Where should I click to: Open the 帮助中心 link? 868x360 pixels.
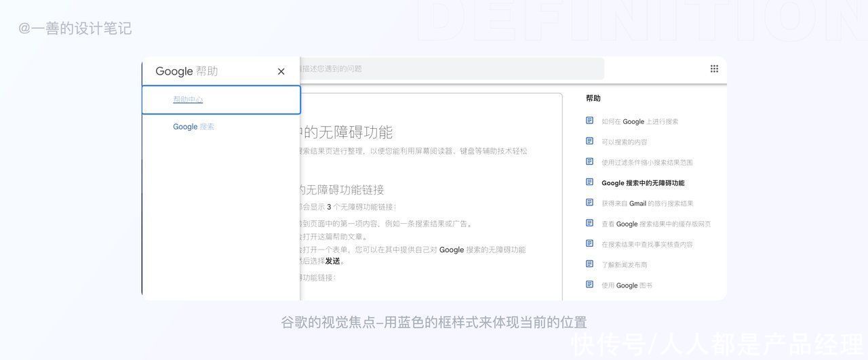(x=188, y=100)
